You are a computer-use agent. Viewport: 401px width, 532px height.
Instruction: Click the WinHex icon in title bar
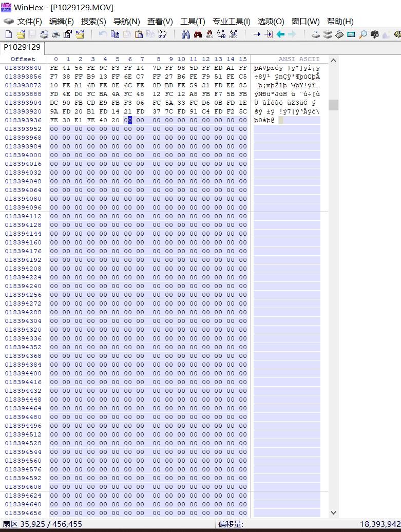6,8
